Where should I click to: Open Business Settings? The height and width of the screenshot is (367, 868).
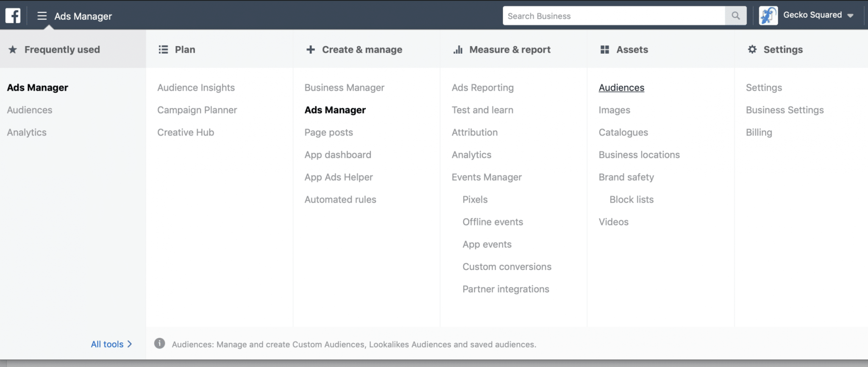pyautogui.click(x=785, y=110)
